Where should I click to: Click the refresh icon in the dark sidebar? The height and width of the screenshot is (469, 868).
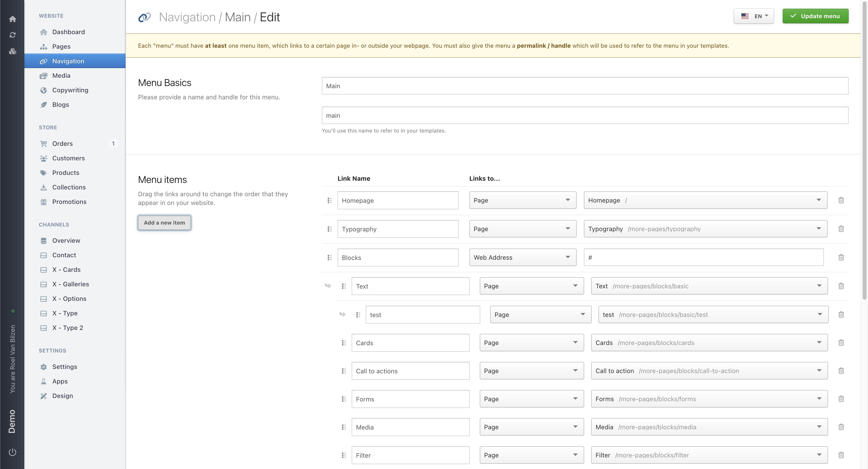(x=12, y=35)
